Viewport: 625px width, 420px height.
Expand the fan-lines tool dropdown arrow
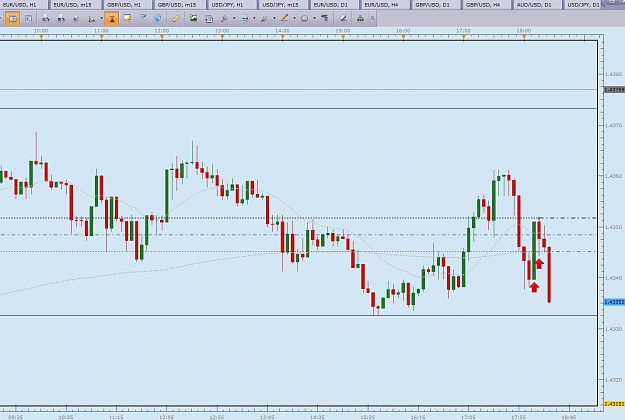coord(274,18)
